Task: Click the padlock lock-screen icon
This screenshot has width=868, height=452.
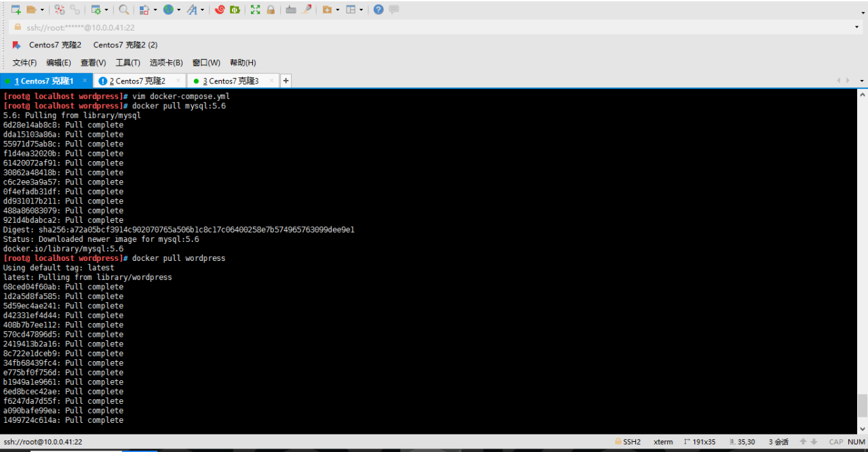Action: point(271,9)
